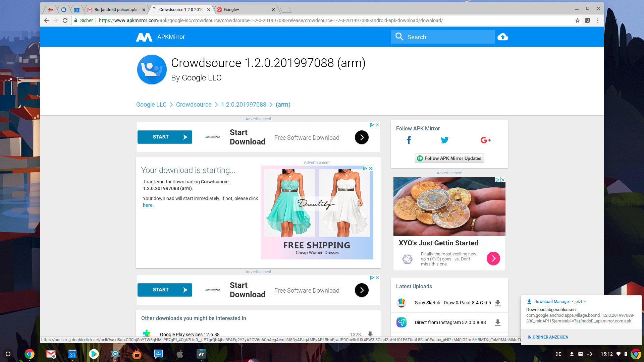Screen dimensions: 644x362
Task: Click the Sicher secure site indicator
Action: (x=83, y=20)
